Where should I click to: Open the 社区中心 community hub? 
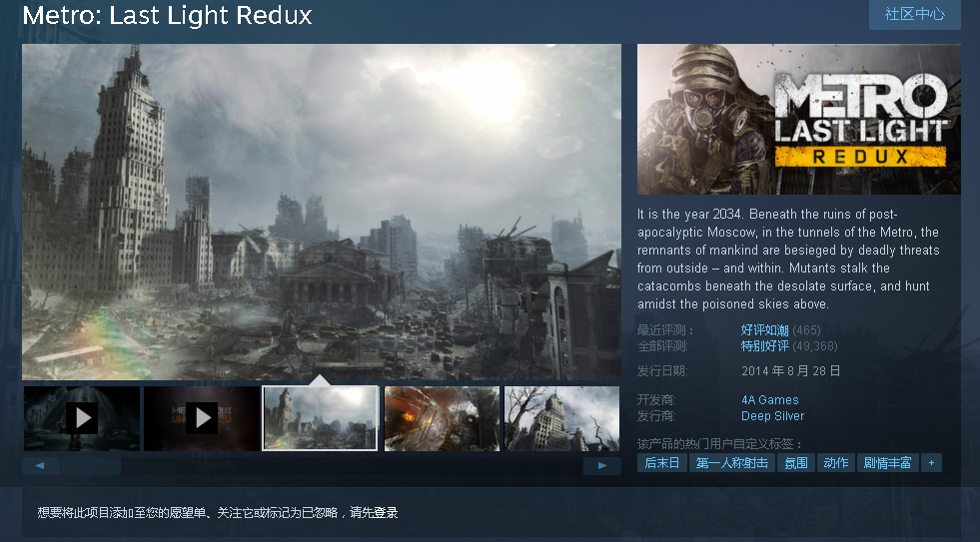pyautogui.click(x=914, y=14)
